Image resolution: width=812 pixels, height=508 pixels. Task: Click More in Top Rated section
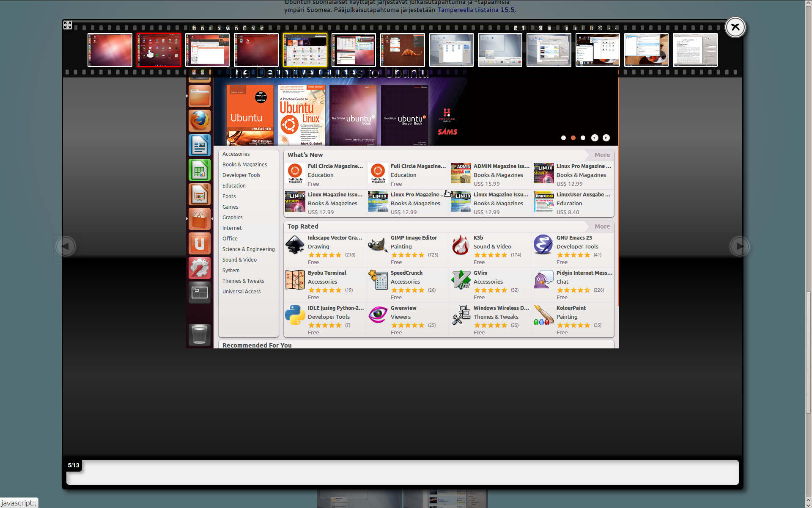pos(602,226)
